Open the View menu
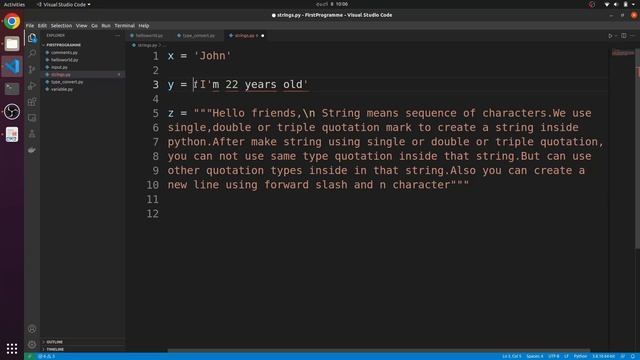 click(x=82, y=26)
